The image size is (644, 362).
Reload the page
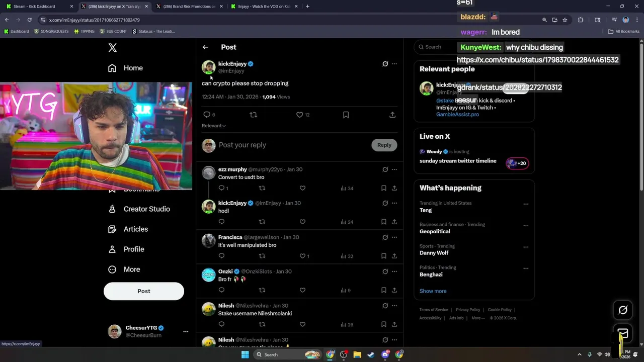click(x=30, y=20)
